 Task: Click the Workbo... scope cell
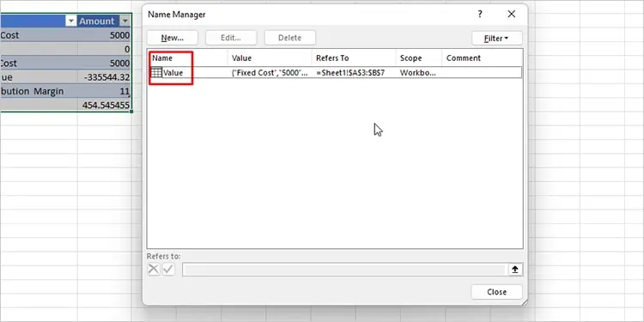(x=418, y=73)
